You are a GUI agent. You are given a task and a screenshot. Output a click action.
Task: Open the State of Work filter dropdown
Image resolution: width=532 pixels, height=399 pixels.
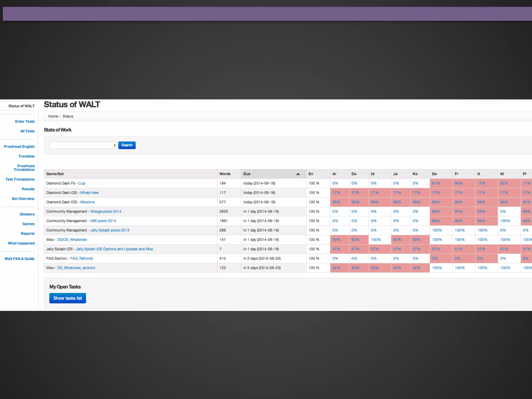coord(83,145)
